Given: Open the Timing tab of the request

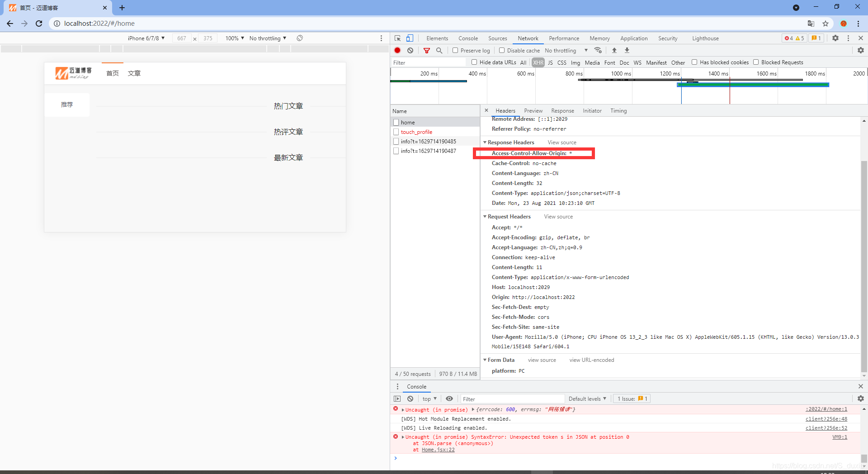Looking at the screenshot, I should [618, 111].
